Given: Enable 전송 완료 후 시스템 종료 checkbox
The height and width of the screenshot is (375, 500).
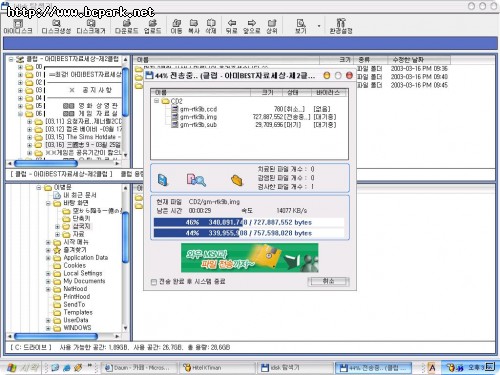Looking at the screenshot, I should coord(154,282).
